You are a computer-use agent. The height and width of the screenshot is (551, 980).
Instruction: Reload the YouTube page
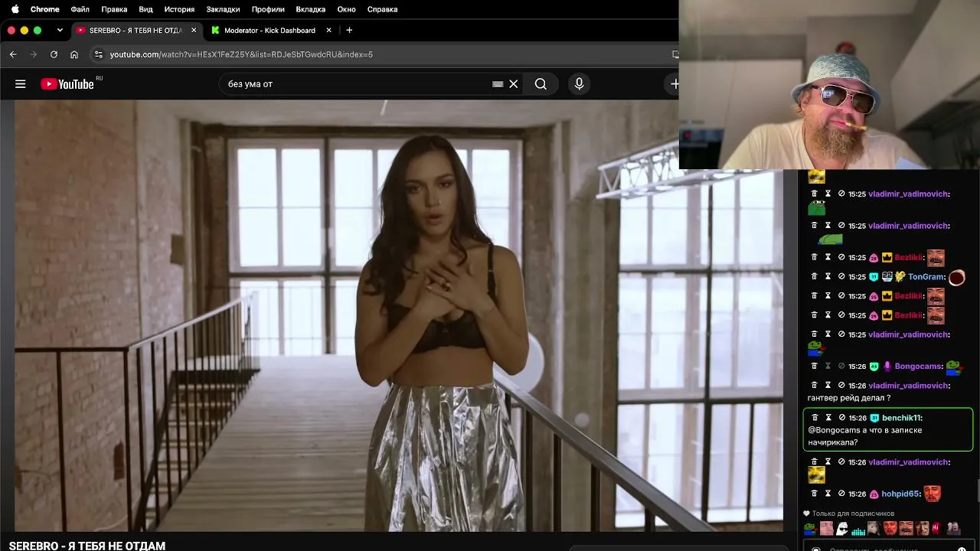[x=54, y=54]
